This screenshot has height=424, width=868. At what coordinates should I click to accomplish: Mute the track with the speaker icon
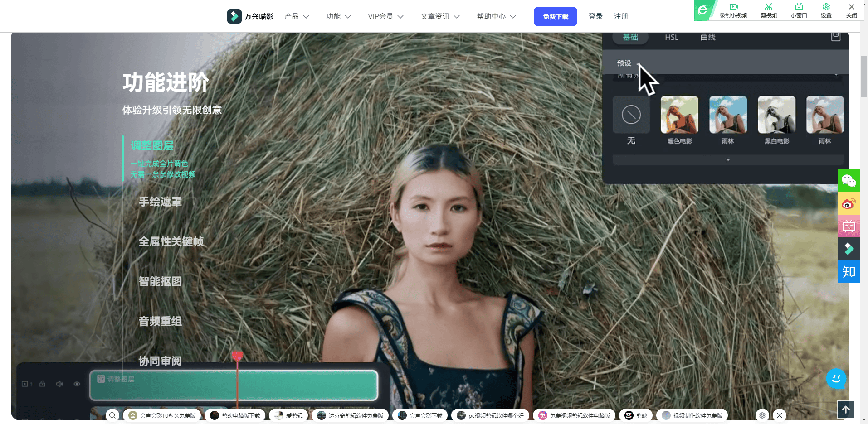(x=59, y=384)
